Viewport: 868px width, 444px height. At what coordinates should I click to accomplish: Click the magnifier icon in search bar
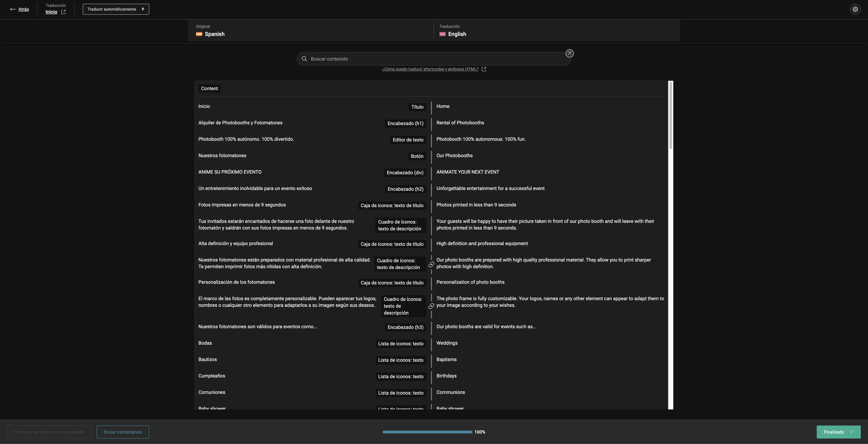coord(304,59)
